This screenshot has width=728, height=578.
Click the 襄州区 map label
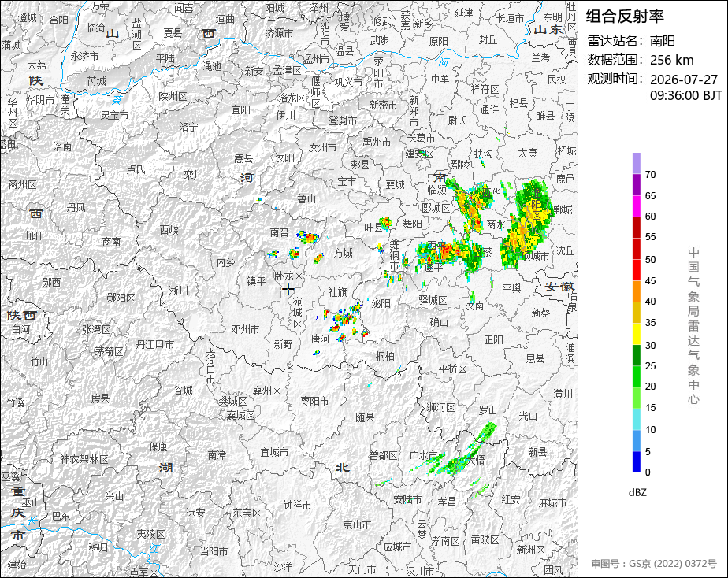coord(266,391)
